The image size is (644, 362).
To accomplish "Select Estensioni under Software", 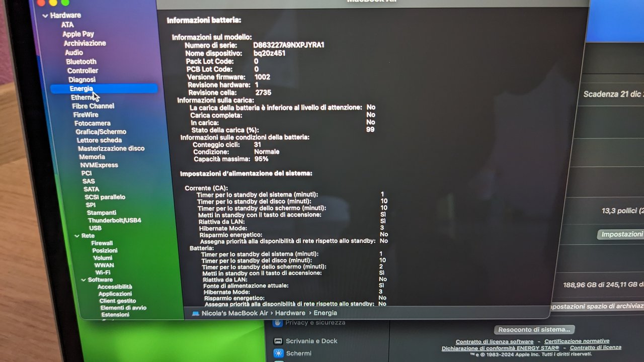I will (x=115, y=315).
